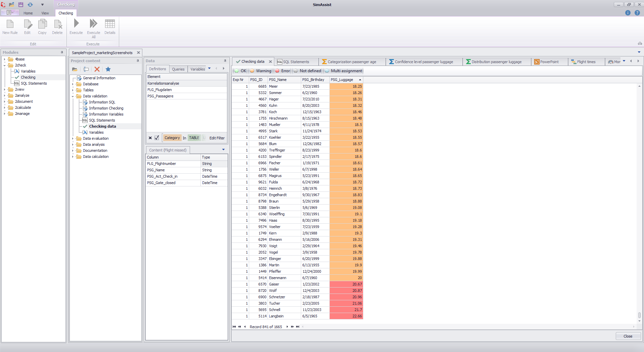Remove the filter with the black X
Viewport: 644px width, 352px height.
point(150,138)
